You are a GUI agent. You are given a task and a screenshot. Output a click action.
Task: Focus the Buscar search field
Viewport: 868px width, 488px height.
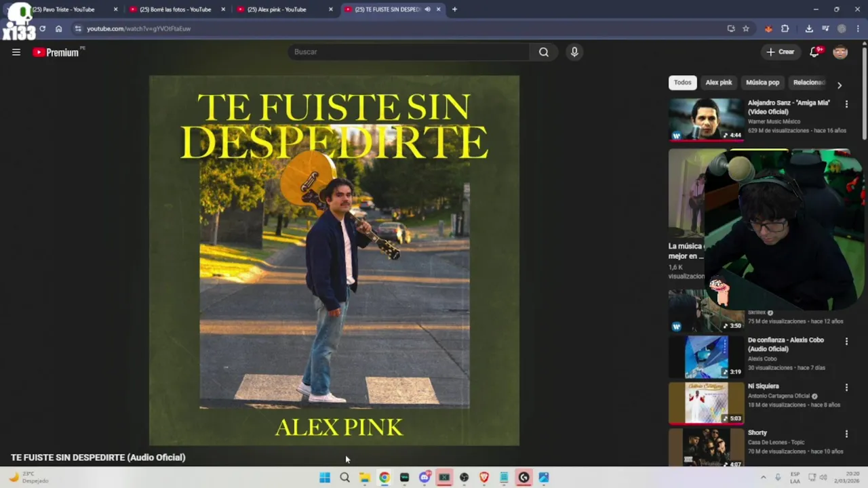[409, 52]
